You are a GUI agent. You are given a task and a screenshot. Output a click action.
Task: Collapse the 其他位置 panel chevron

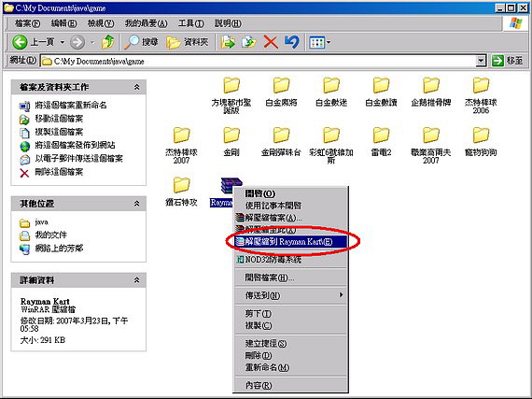(x=136, y=204)
